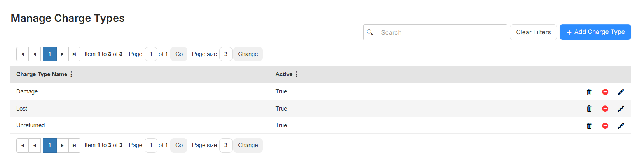Viewport: 644px width, 165px height.
Task: Focus the Search input field
Action: coord(435,32)
